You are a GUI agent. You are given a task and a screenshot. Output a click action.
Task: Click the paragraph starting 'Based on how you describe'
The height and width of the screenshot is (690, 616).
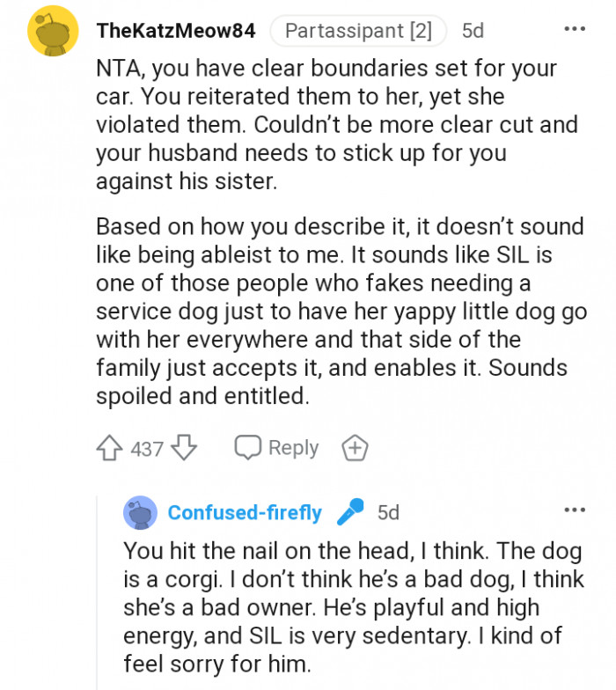[339, 312]
